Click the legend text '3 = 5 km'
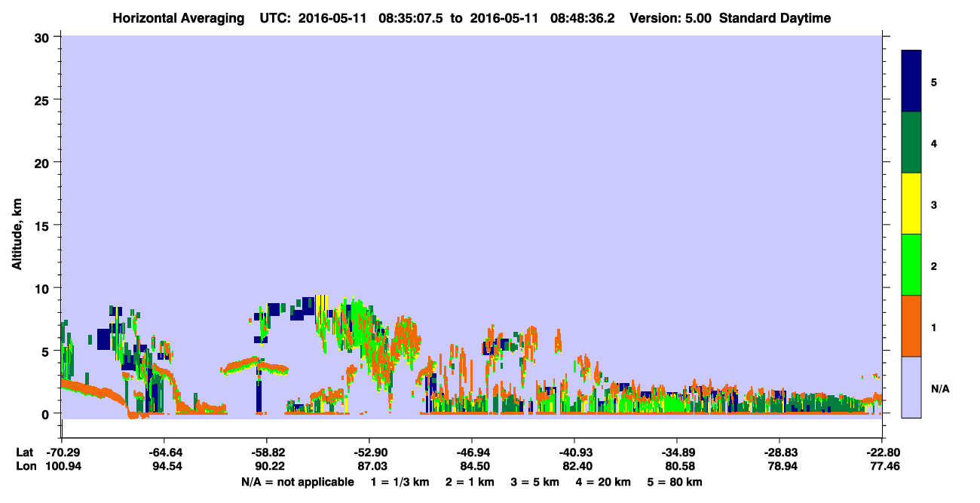This screenshot has height=503, width=980. (x=535, y=482)
